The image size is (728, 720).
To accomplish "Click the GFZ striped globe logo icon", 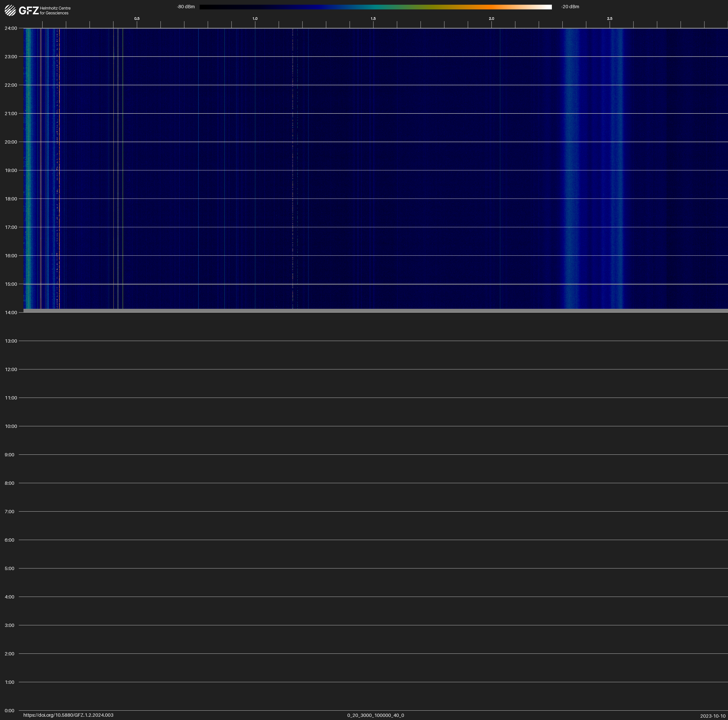I will point(10,10).
